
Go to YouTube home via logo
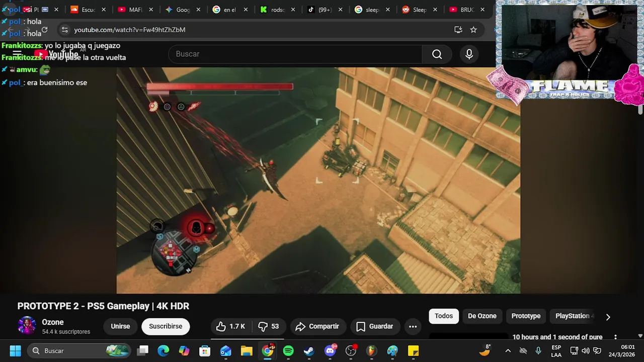tap(56, 54)
